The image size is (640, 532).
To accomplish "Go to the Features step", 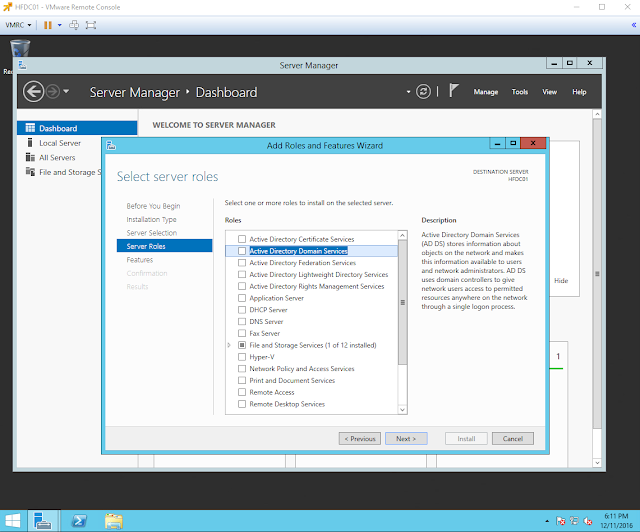I will [x=140, y=260].
